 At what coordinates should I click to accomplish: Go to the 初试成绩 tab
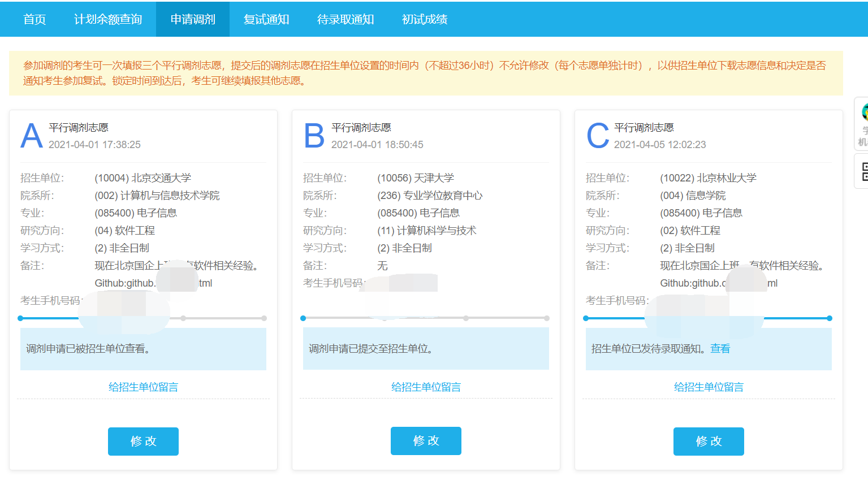click(425, 19)
